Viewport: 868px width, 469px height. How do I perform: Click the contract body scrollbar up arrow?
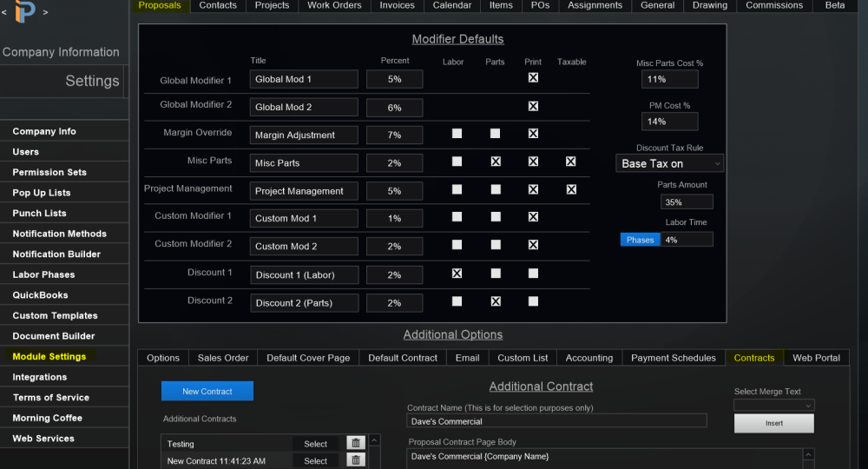(808, 454)
